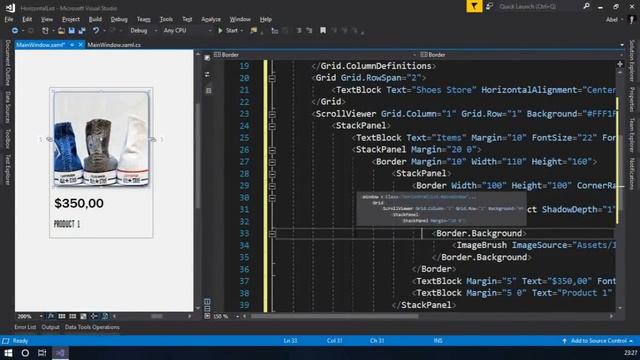Open the Debug menu
The width and height of the screenshot is (640, 360).
click(119, 19)
